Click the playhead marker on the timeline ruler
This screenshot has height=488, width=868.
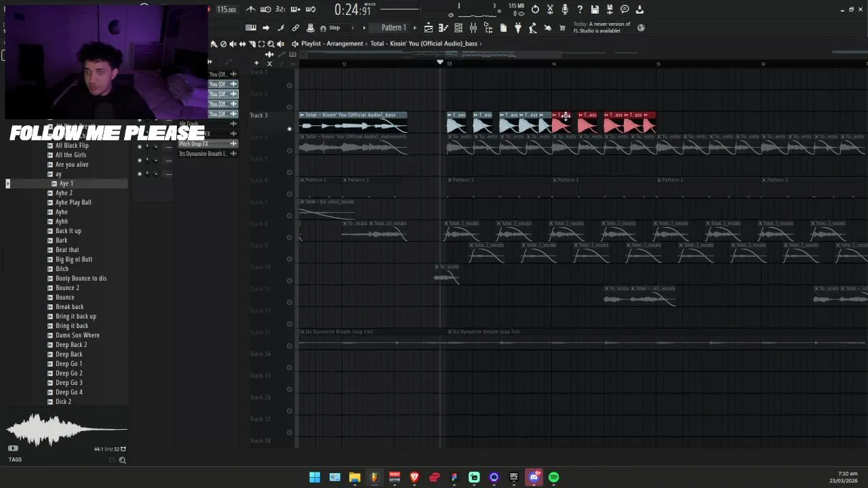440,63
